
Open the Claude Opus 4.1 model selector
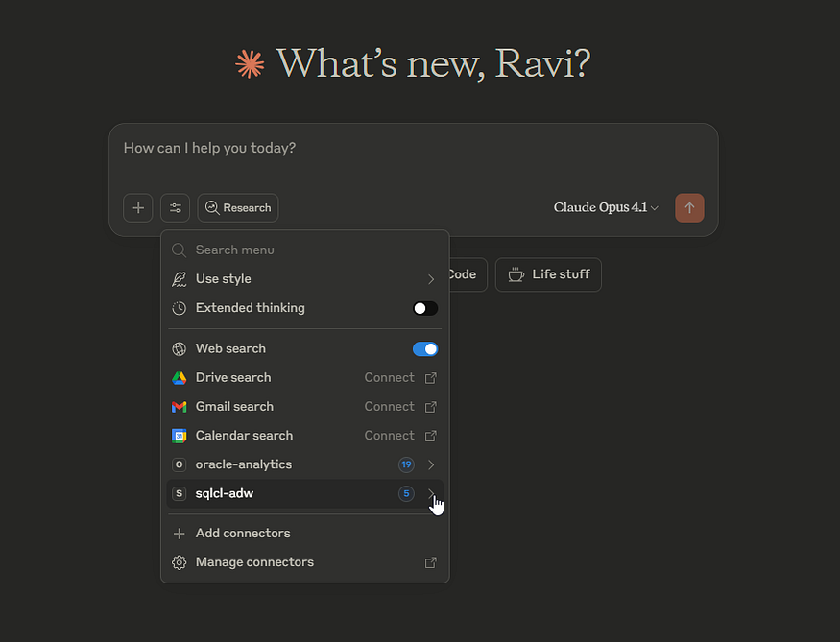[606, 207]
